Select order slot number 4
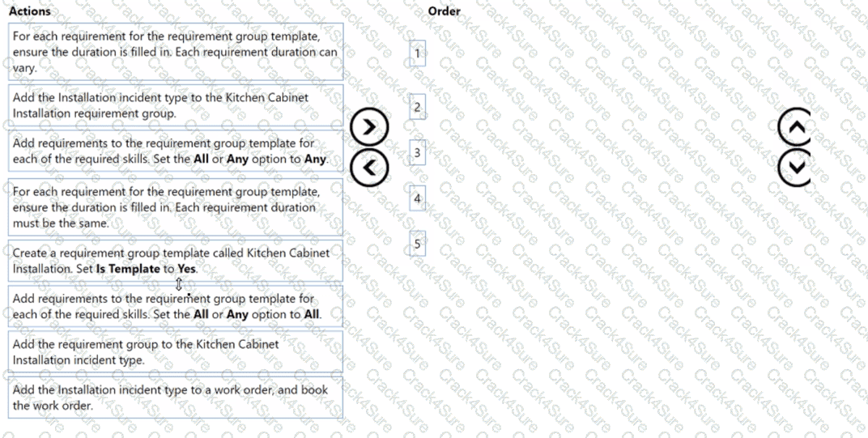 pos(417,198)
